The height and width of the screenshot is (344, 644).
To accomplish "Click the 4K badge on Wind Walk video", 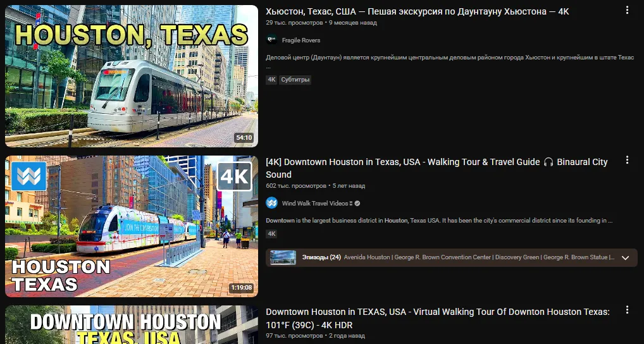I will pyautogui.click(x=271, y=234).
